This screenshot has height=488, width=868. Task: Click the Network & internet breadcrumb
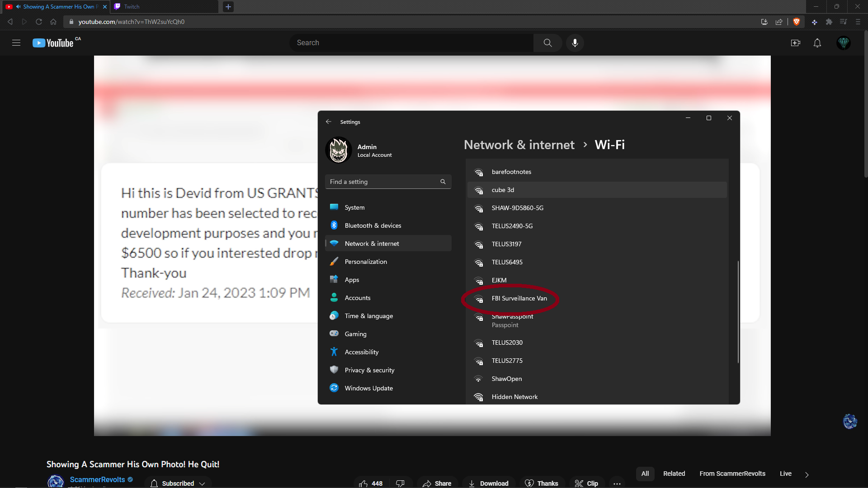coord(519,145)
